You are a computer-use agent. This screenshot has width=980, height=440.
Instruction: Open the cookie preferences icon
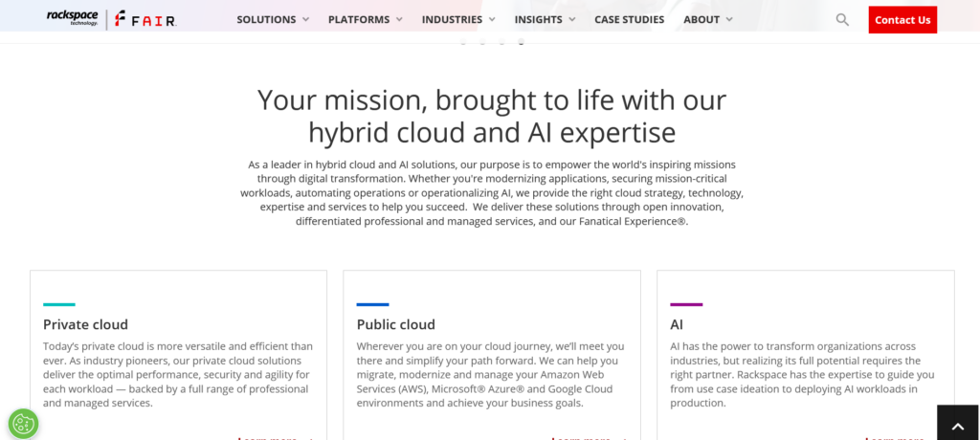click(23, 423)
